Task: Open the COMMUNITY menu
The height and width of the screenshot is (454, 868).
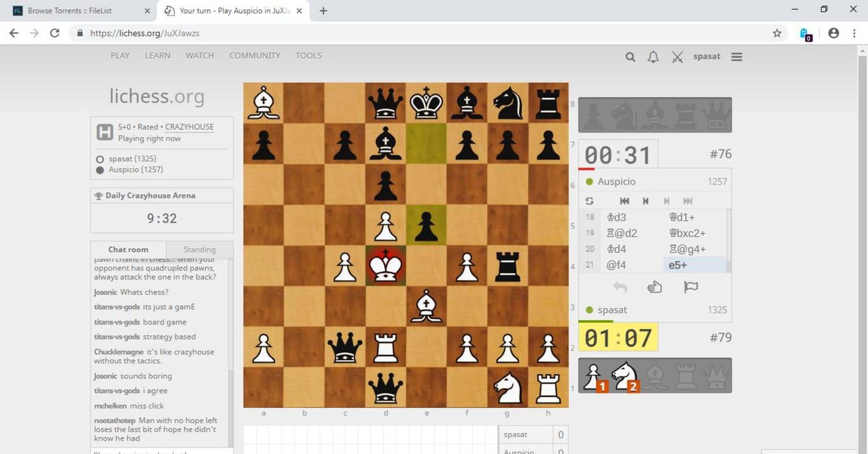Action: [255, 55]
